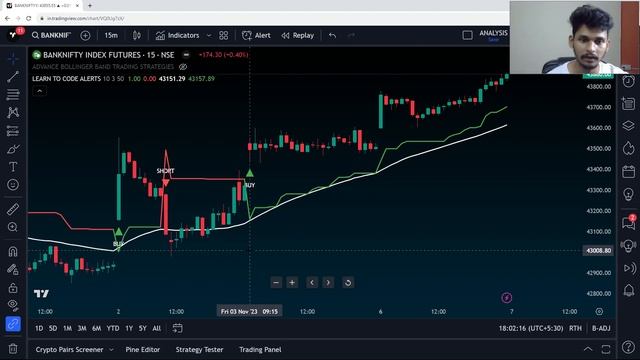
Task: Open the Pine Editor tab
Action: (x=142, y=349)
